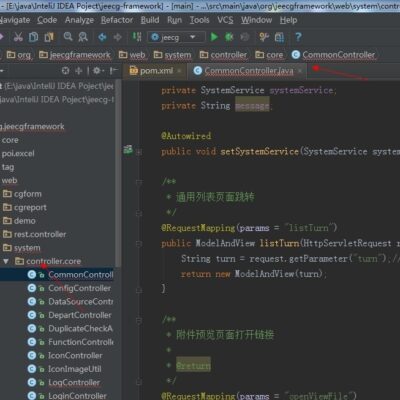Screen dimensions: 400x400
Task: Click the Paste icon in toolbar
Action: point(49,37)
